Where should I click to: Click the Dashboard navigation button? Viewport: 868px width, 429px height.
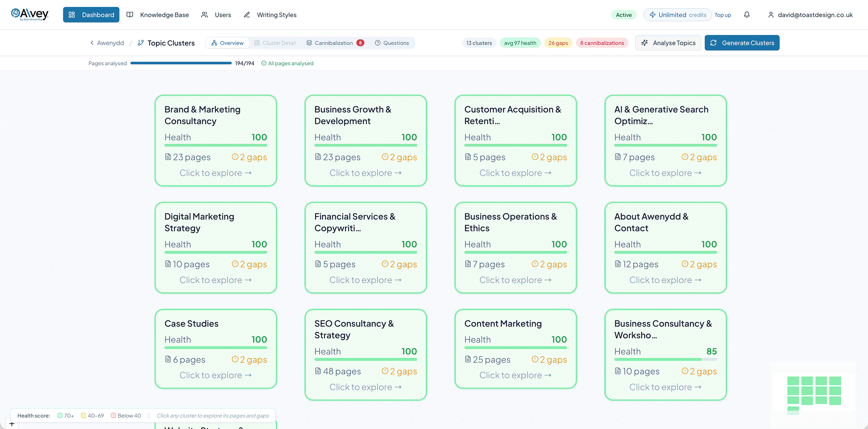pos(91,15)
